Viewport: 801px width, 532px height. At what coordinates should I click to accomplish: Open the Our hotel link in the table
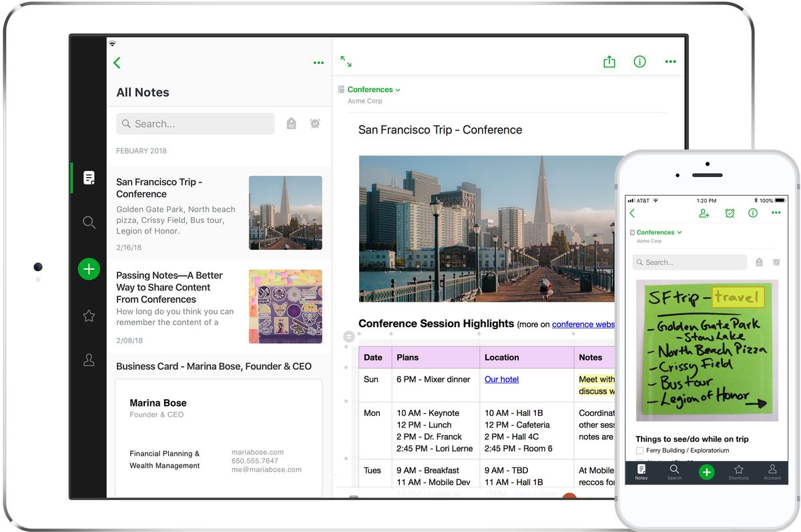[501, 378]
